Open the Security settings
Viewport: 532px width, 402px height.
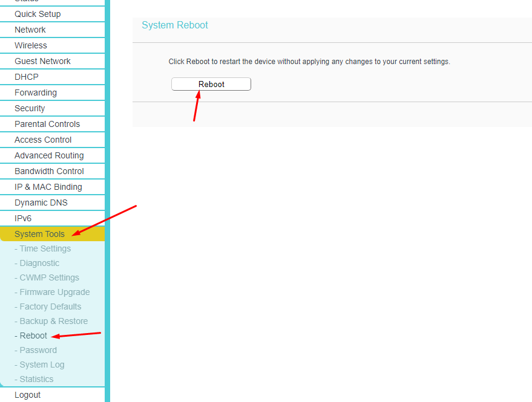[x=30, y=108]
